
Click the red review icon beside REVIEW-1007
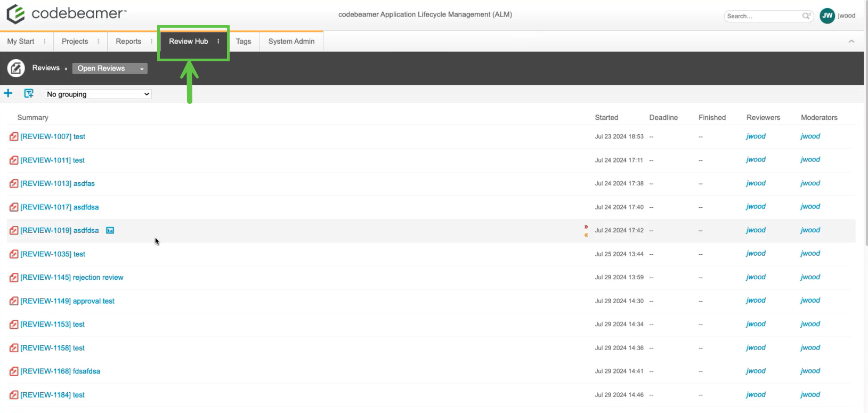tap(14, 137)
